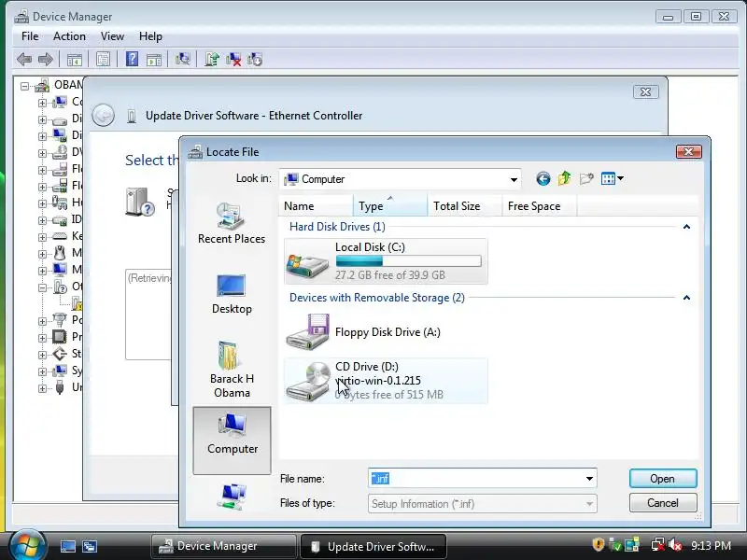Screen dimensions: 747x560
Task: Collapse Devices with Removable Storage group
Action: pyautogui.click(x=686, y=298)
